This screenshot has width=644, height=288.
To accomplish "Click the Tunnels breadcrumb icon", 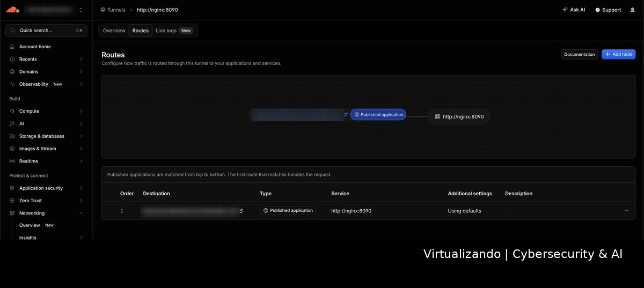I will click(x=103, y=10).
